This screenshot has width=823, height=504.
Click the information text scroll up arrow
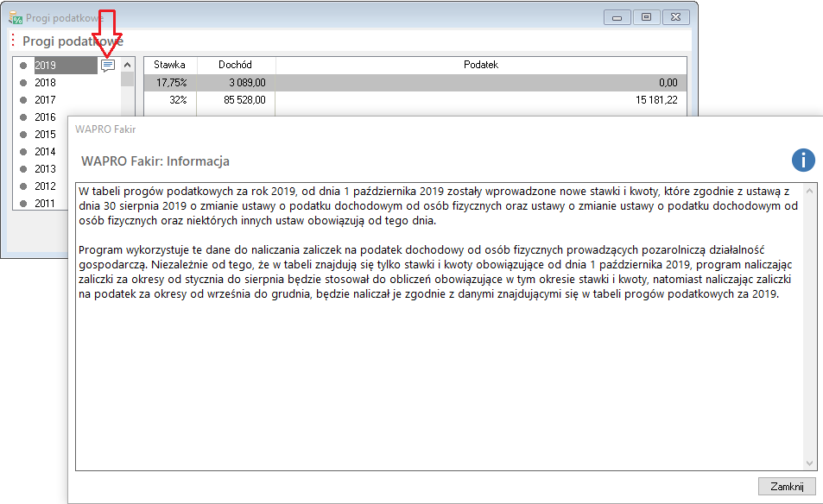tap(809, 191)
